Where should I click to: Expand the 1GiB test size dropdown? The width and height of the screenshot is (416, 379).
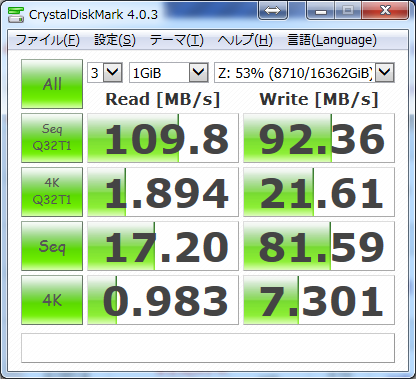169,72
